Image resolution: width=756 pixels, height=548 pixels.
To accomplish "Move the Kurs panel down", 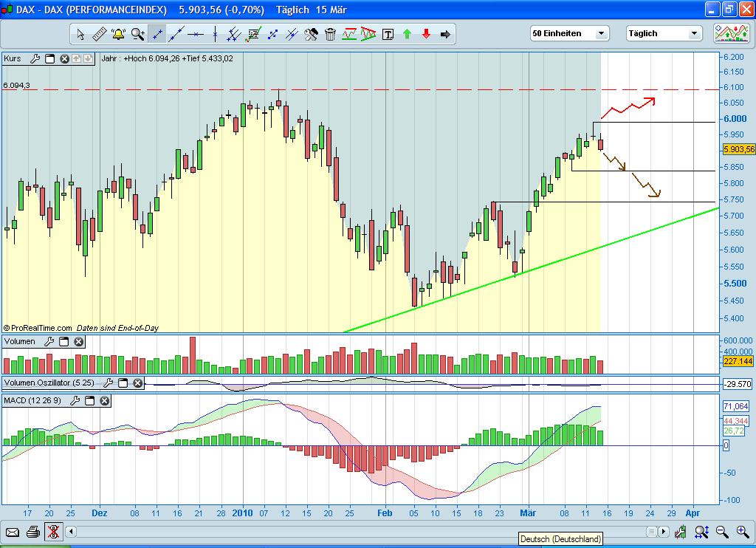I will (x=89, y=59).
